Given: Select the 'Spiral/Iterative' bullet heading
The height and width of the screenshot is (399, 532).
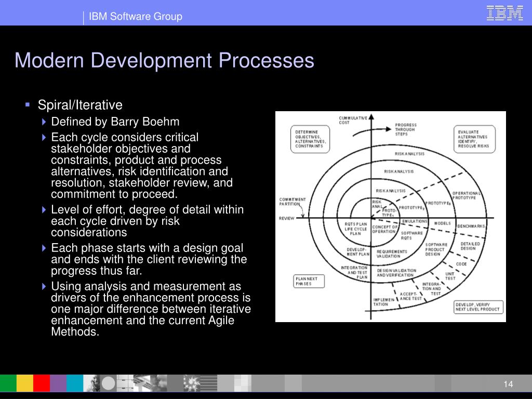Looking at the screenshot, I should [x=80, y=105].
